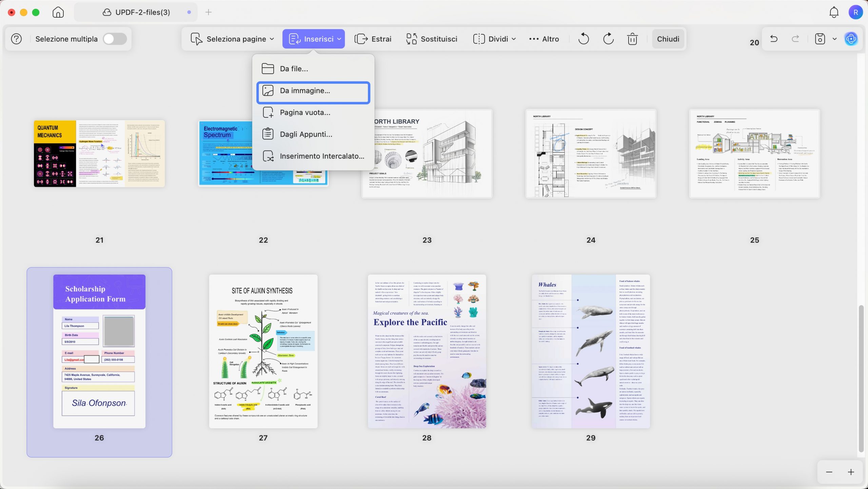Screen dimensions: 868x489
Task: Undo the last action
Action: pos(774,39)
